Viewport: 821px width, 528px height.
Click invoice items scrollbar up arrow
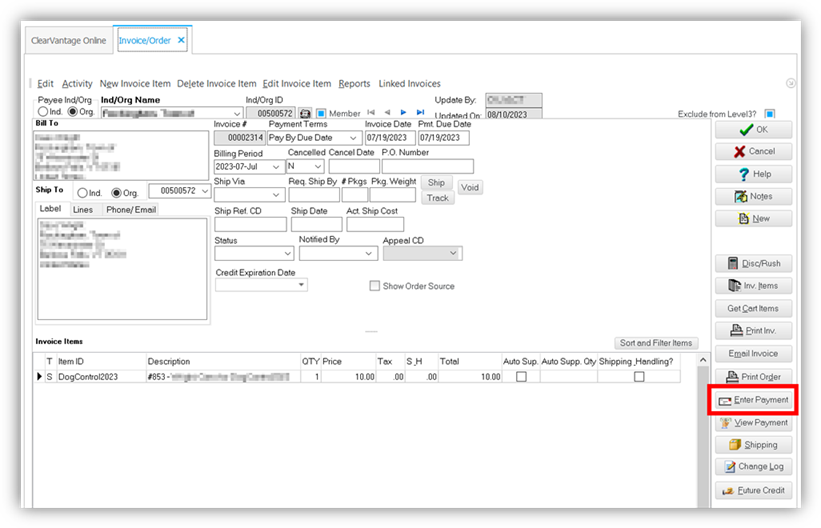point(703,360)
